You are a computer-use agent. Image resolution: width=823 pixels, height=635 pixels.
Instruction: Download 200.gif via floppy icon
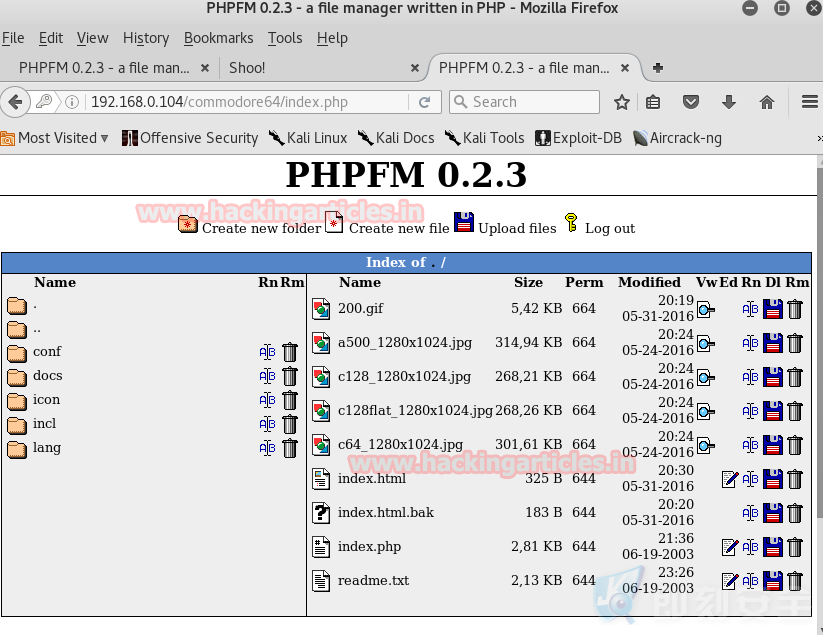coord(773,310)
